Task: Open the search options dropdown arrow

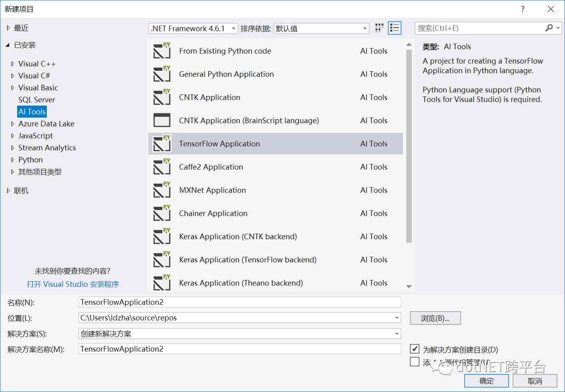Action: (558, 28)
